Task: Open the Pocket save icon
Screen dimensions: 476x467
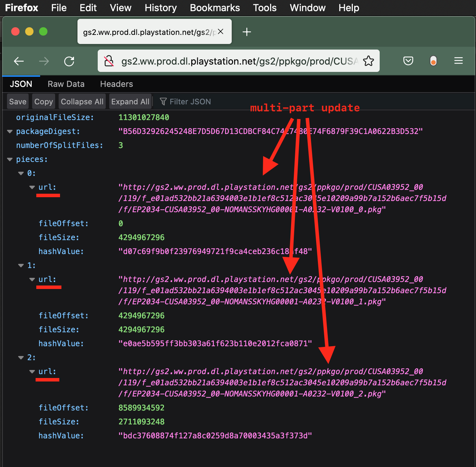Action: [408, 61]
